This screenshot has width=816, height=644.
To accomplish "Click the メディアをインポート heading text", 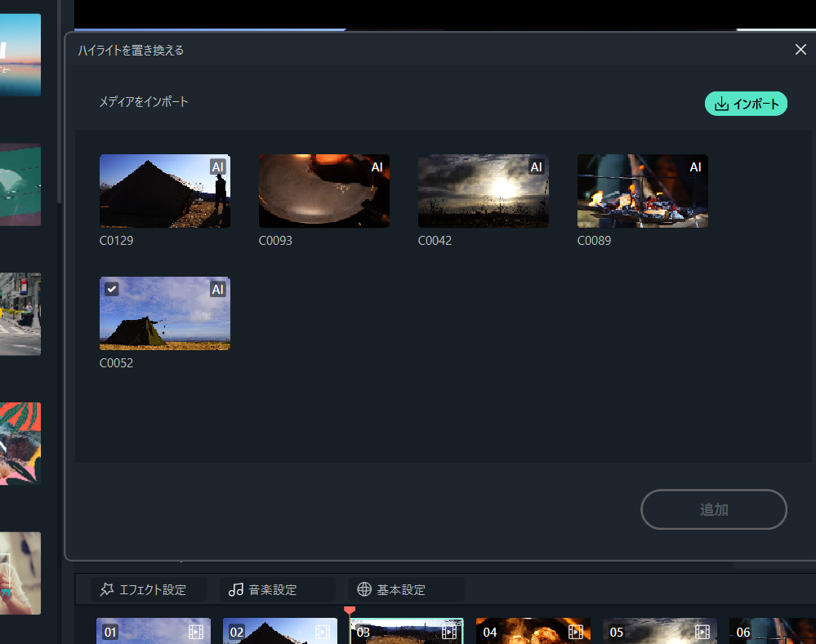I will 144,101.
